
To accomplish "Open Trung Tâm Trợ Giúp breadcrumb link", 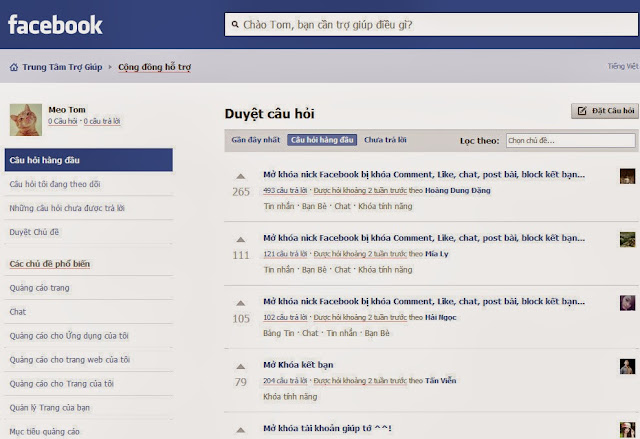I will click(62, 67).
